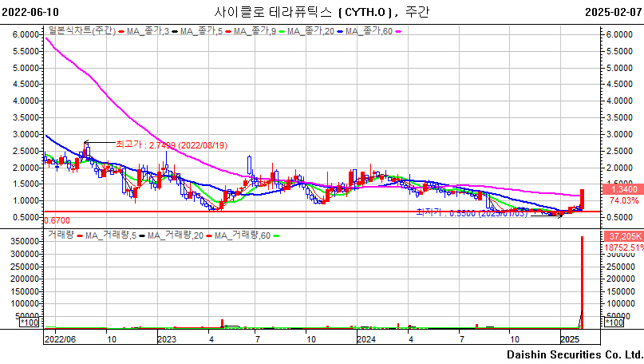Click the MA_종가,60 legend entry
The image size is (644, 364).
369,31
